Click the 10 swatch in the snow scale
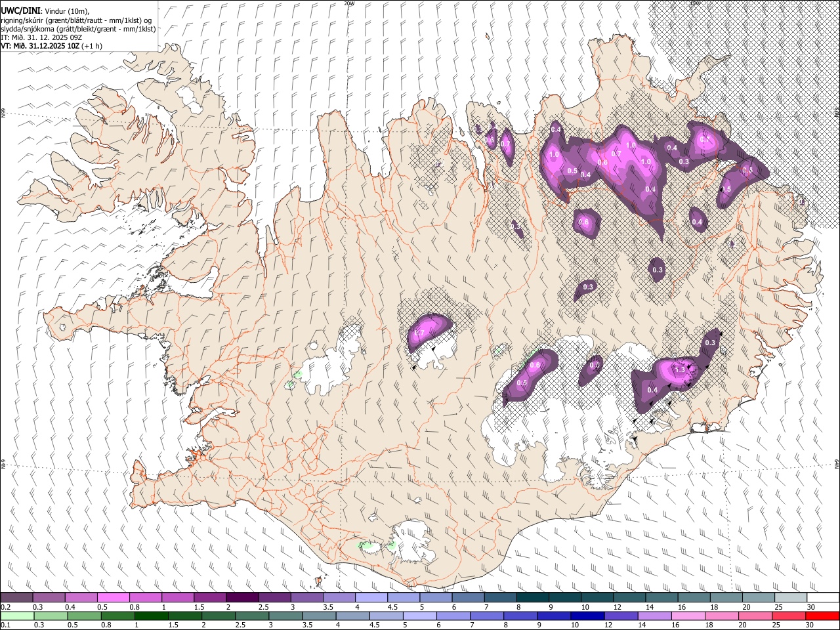 pyautogui.click(x=597, y=598)
